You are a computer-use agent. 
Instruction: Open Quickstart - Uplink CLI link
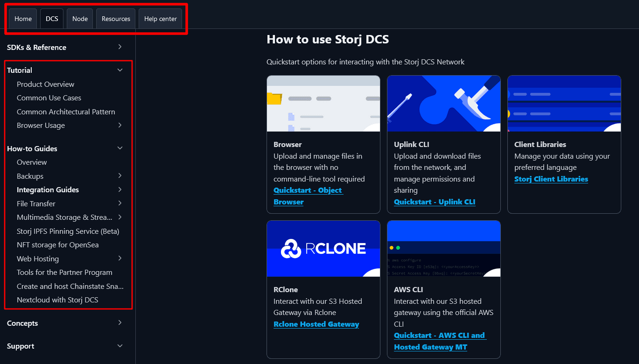pos(434,202)
